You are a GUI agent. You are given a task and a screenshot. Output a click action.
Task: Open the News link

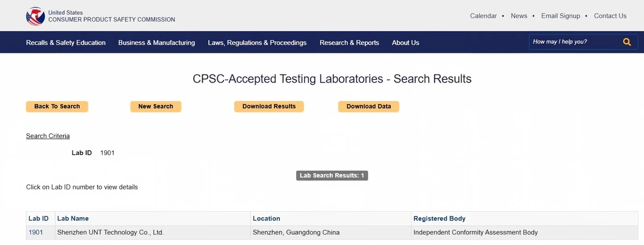click(x=519, y=16)
